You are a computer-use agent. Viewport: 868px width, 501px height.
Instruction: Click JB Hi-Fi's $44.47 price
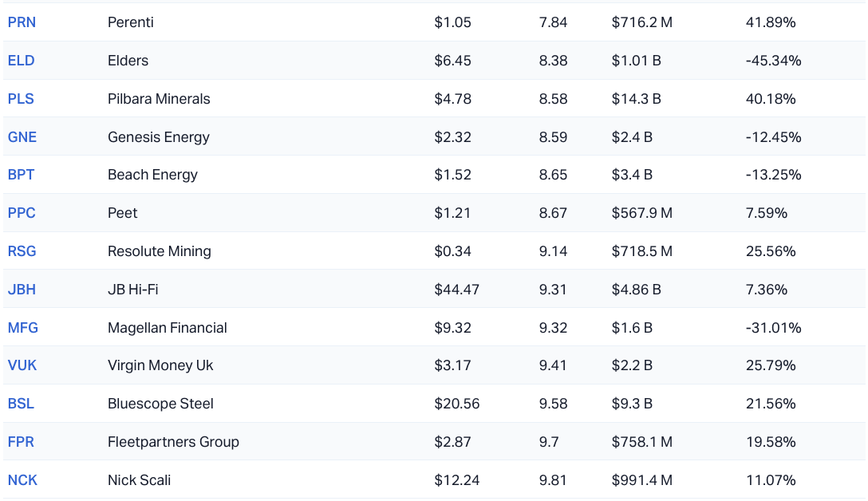(456, 290)
